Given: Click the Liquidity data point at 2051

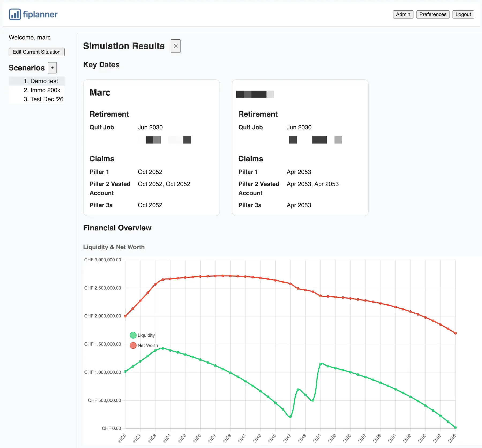Looking at the screenshot, I should tap(321, 364).
